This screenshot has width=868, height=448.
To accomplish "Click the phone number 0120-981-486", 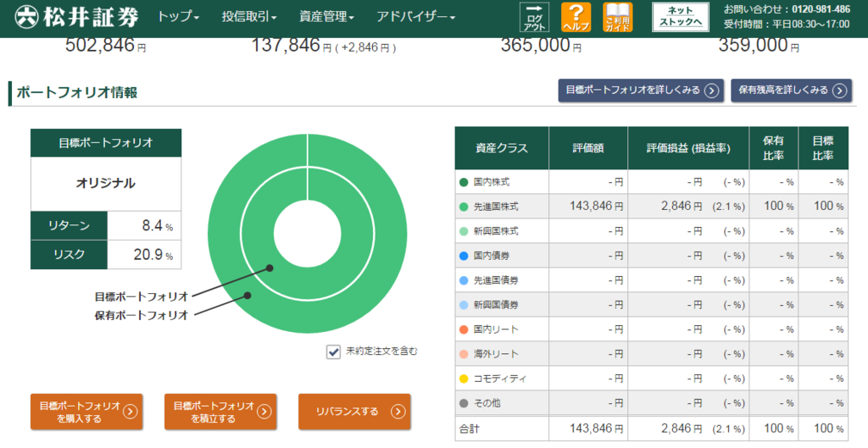I will (821, 9).
